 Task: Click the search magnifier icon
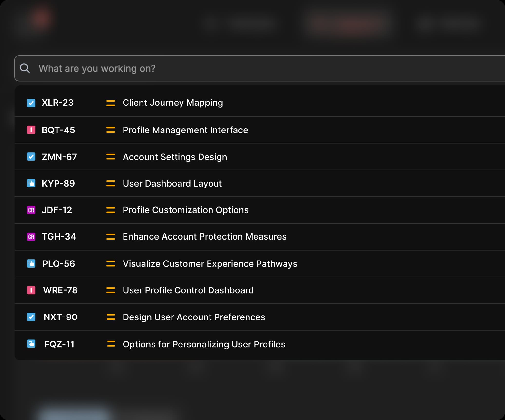tap(25, 68)
